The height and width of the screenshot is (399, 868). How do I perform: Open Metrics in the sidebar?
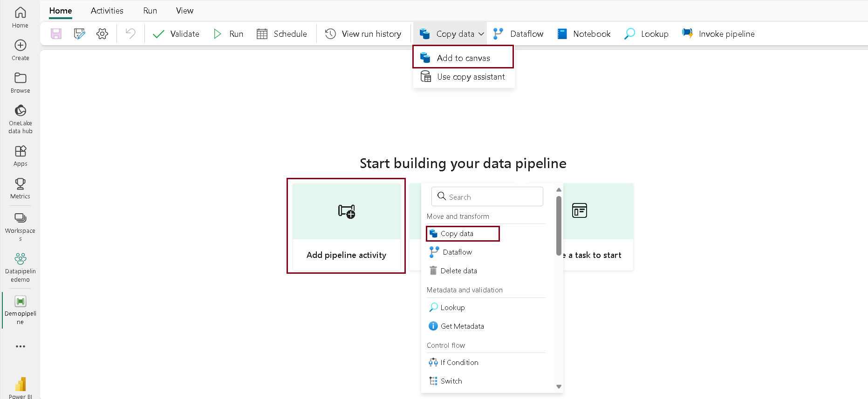pyautogui.click(x=20, y=188)
